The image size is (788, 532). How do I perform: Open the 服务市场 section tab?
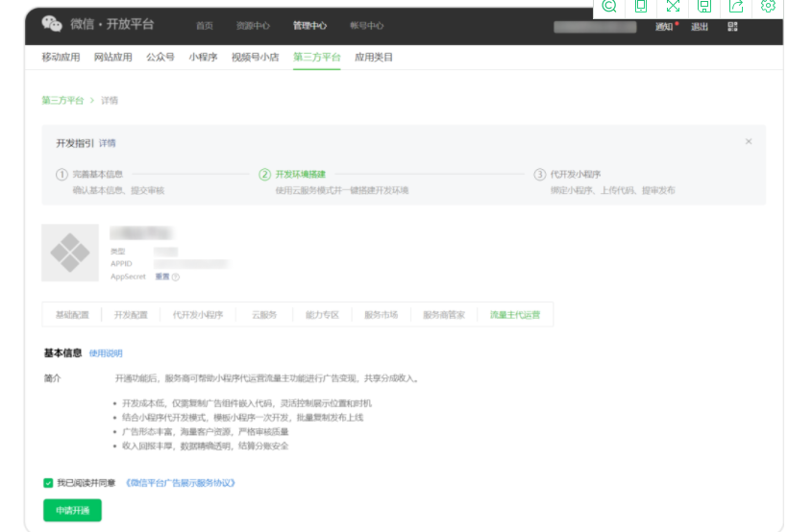pyautogui.click(x=381, y=315)
